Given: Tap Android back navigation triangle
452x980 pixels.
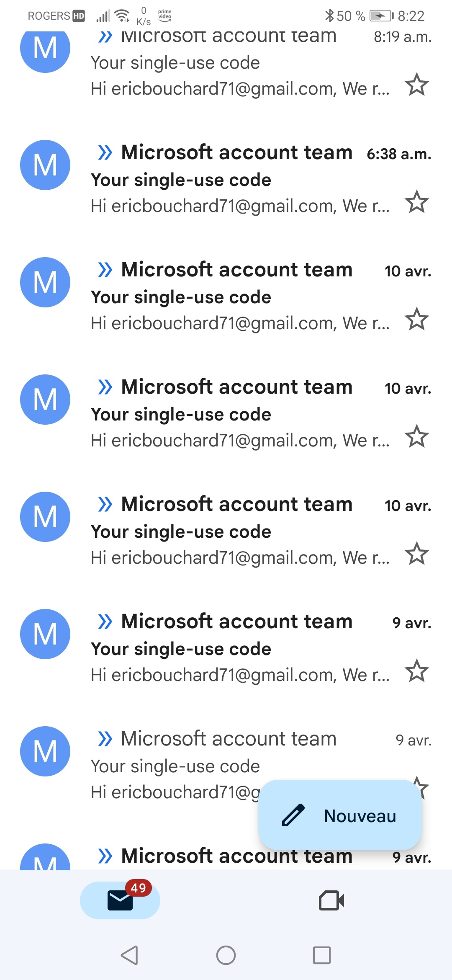Looking at the screenshot, I should [x=129, y=955].
